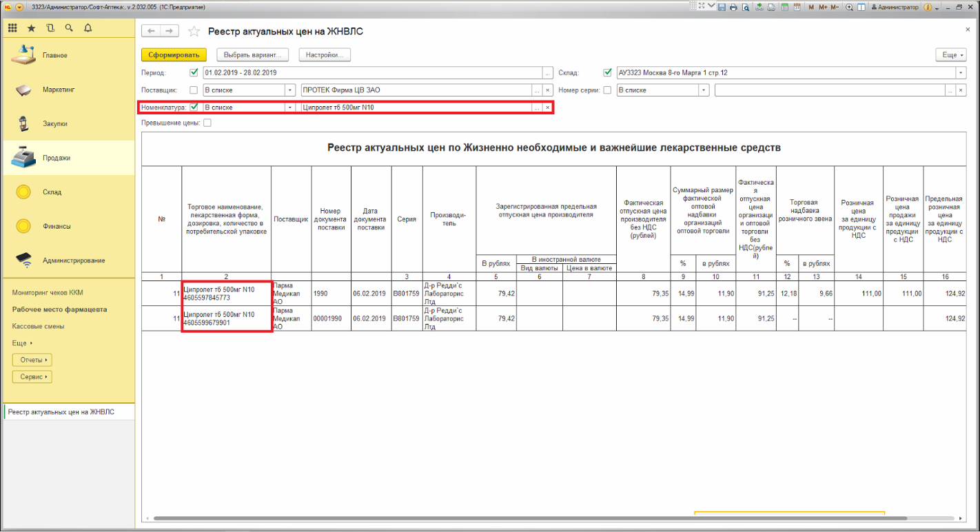Uncheck the Период checkbox
This screenshot has width=980, height=532.
[x=194, y=72]
